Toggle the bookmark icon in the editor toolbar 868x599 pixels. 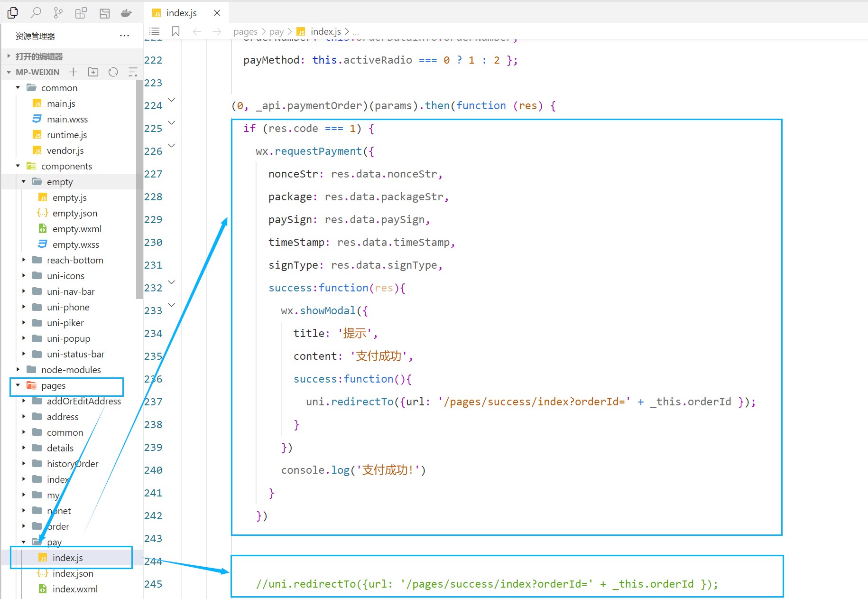pyautogui.click(x=175, y=31)
